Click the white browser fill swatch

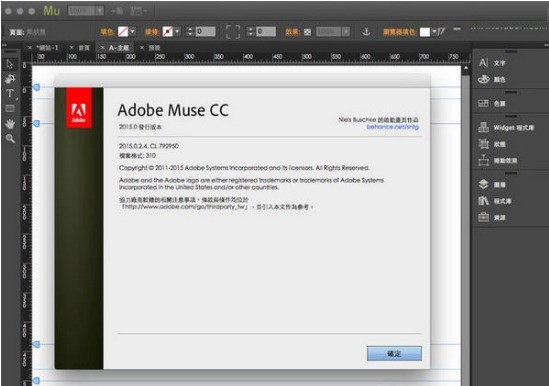click(425, 32)
